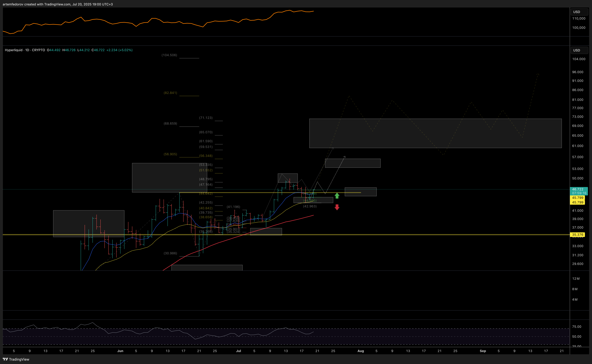Select the Fibonacci level label (61.590)
Viewport: 592px width, 364px height.
point(206,141)
